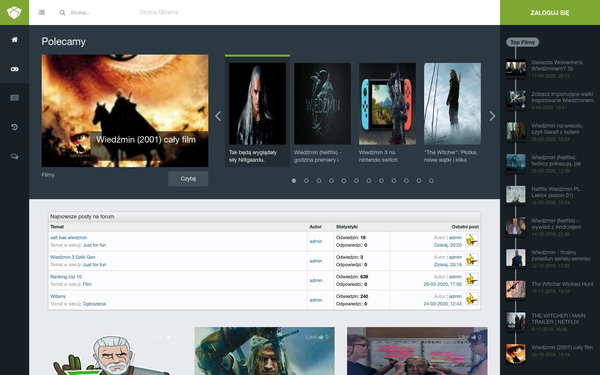Click the 29-03-2020, 17:50 last post link

[443, 284]
